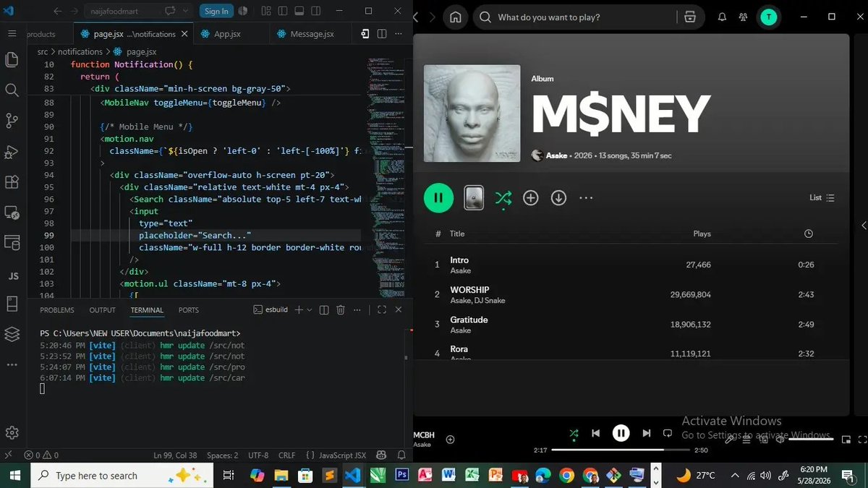
Task: Go to Spotify Home
Action: click(x=455, y=17)
